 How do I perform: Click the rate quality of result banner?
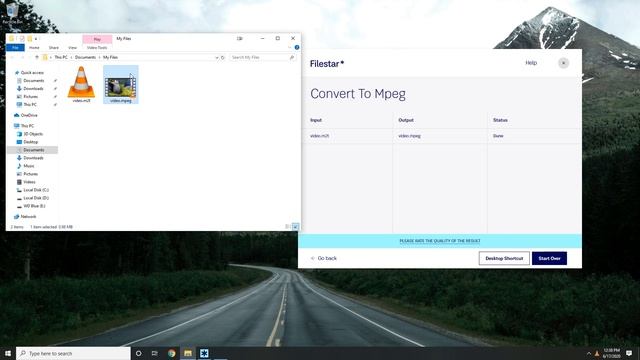(x=440, y=241)
